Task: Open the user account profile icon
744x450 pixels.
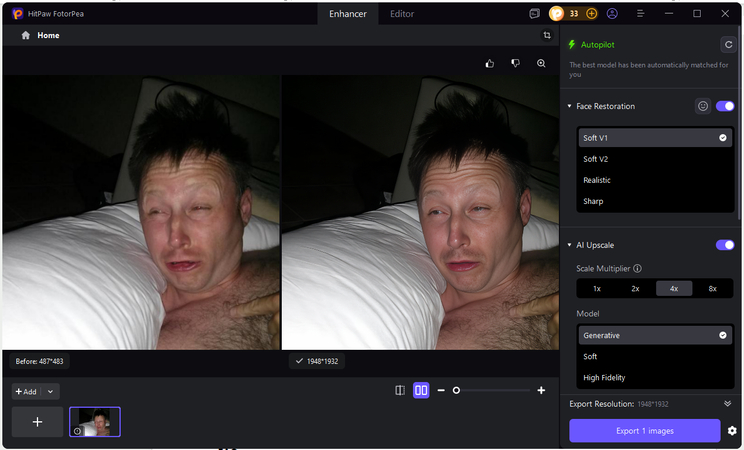Action: pyautogui.click(x=612, y=14)
